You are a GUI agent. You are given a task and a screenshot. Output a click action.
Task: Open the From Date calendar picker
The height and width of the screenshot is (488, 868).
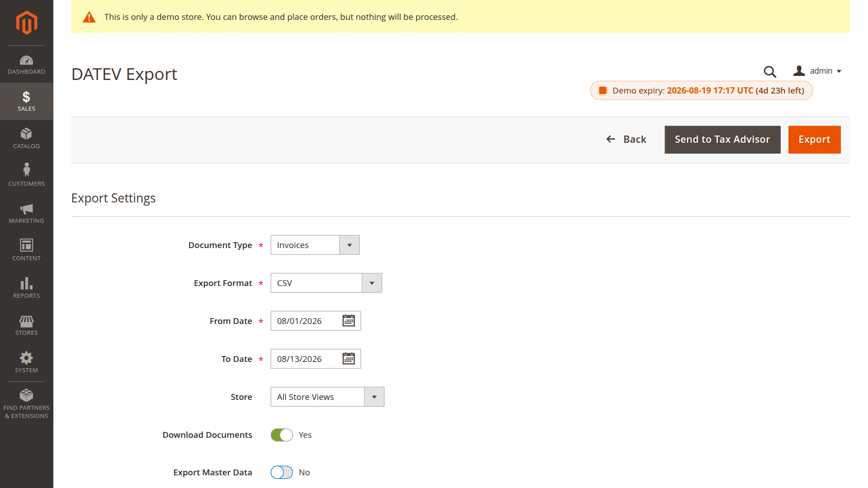click(x=349, y=321)
